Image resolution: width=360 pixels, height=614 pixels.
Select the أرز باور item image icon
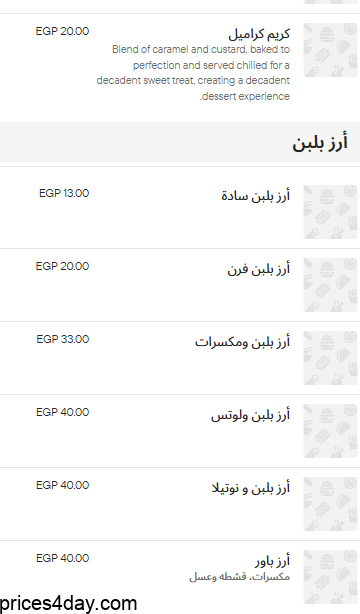[330, 577]
